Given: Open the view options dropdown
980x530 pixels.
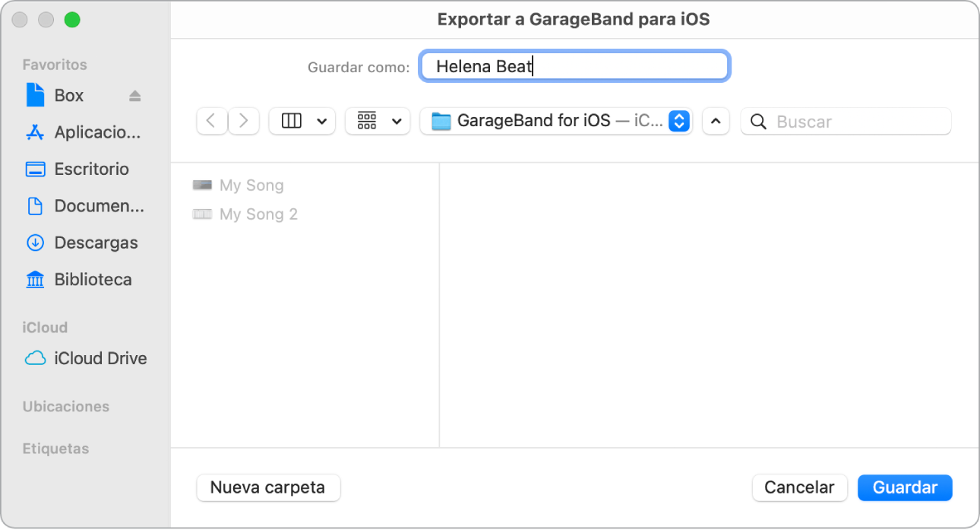Looking at the screenshot, I should coord(302,121).
